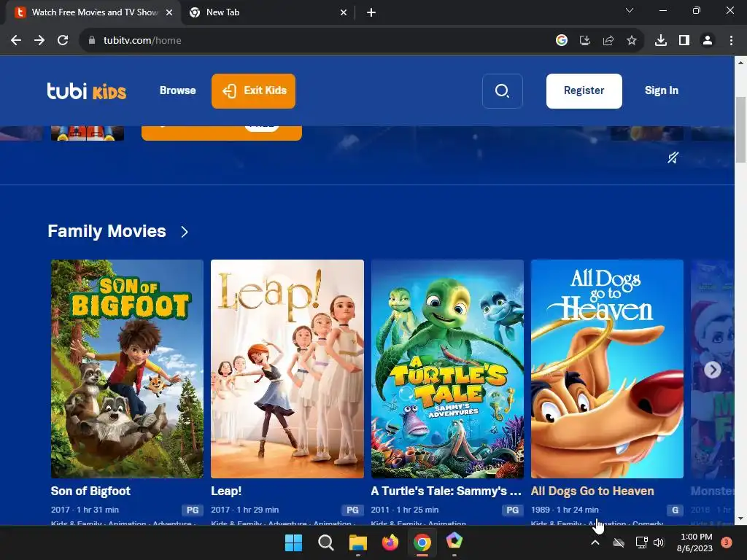
Task: Open the Son of Bigfoot poster
Action: pyautogui.click(x=127, y=368)
